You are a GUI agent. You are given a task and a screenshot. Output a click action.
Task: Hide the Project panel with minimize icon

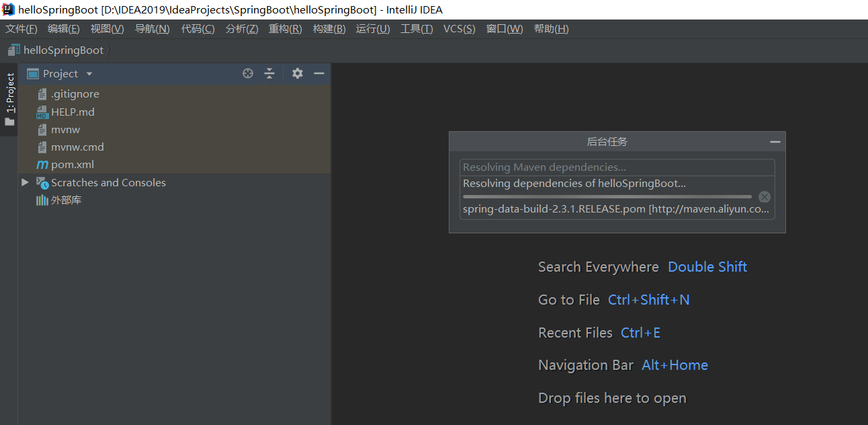point(319,74)
